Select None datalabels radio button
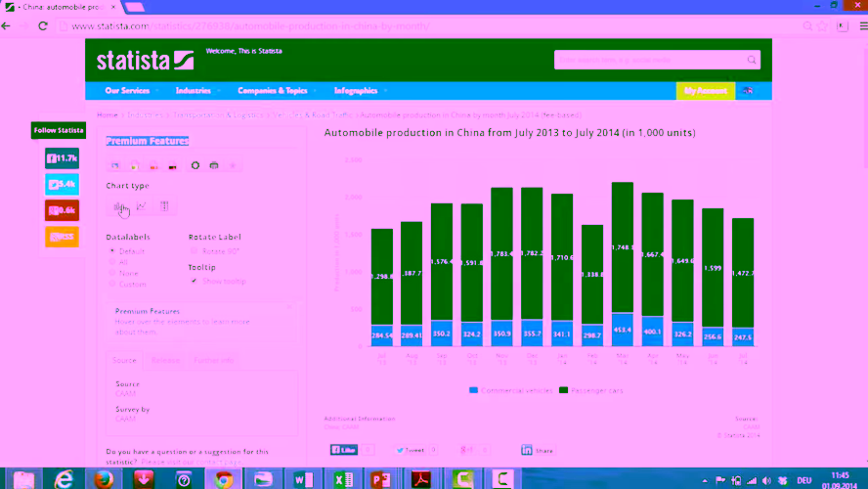Viewport: 868px width, 489px height. 112,273
